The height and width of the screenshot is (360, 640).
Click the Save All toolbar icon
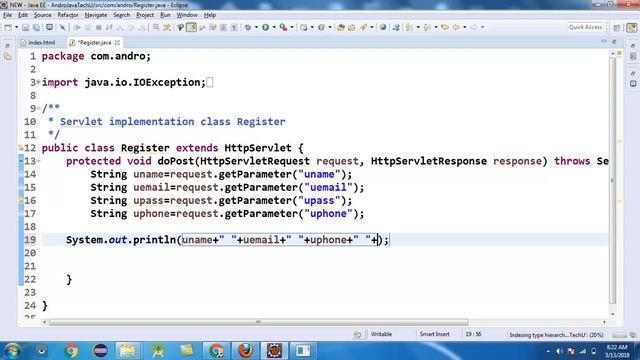[36, 27]
